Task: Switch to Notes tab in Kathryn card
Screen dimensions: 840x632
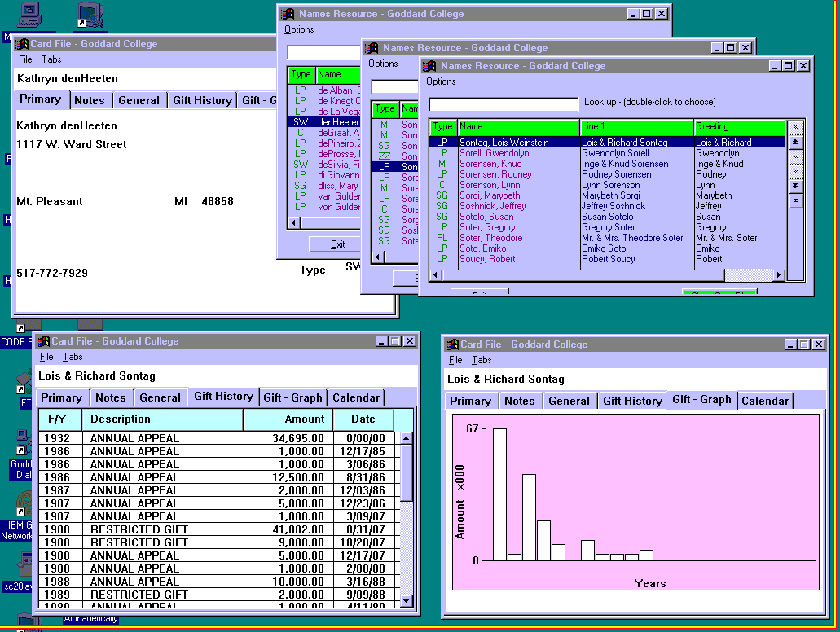Action: coord(90,101)
